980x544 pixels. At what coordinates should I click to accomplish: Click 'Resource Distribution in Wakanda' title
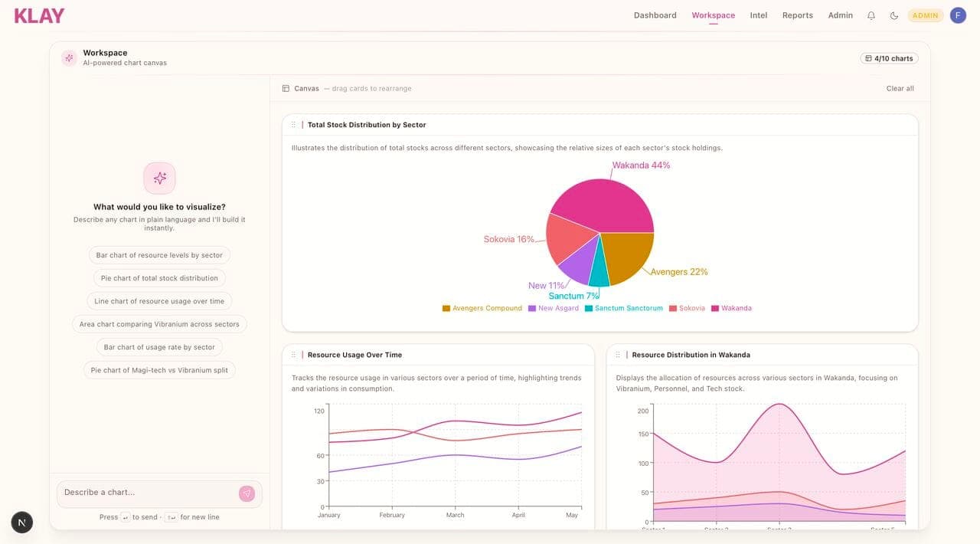click(x=691, y=355)
